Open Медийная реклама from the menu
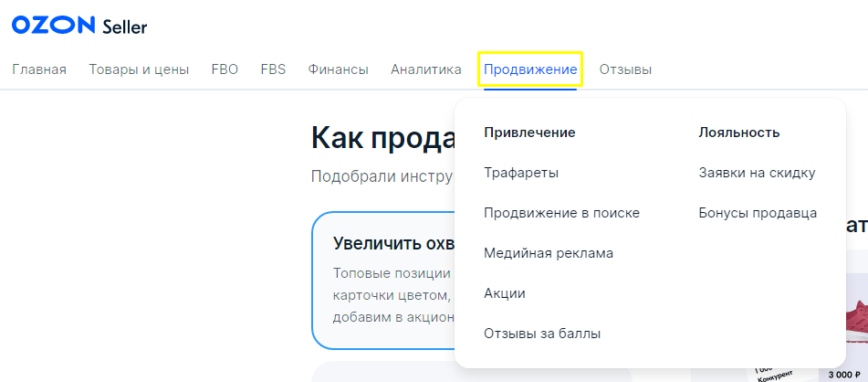The image size is (868, 382). 549,253
